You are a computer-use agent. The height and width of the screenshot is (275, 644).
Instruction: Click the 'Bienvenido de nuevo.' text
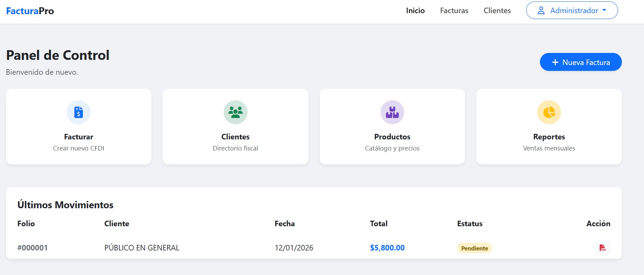tap(42, 72)
